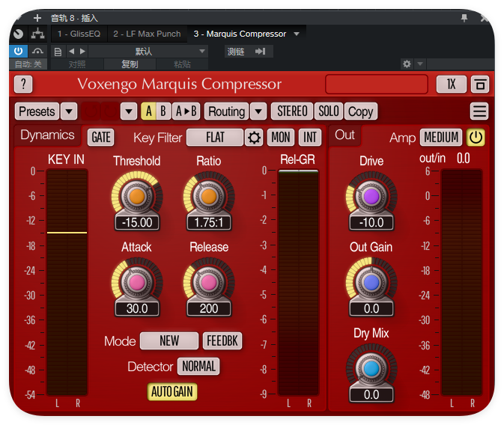Click the Threshold value field -15.00

click(137, 223)
